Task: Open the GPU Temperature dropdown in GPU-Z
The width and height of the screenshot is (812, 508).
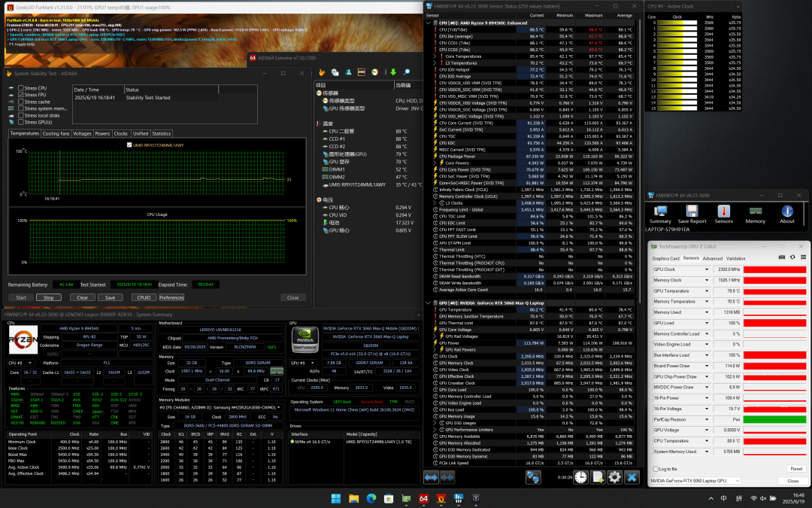Action: [706, 291]
